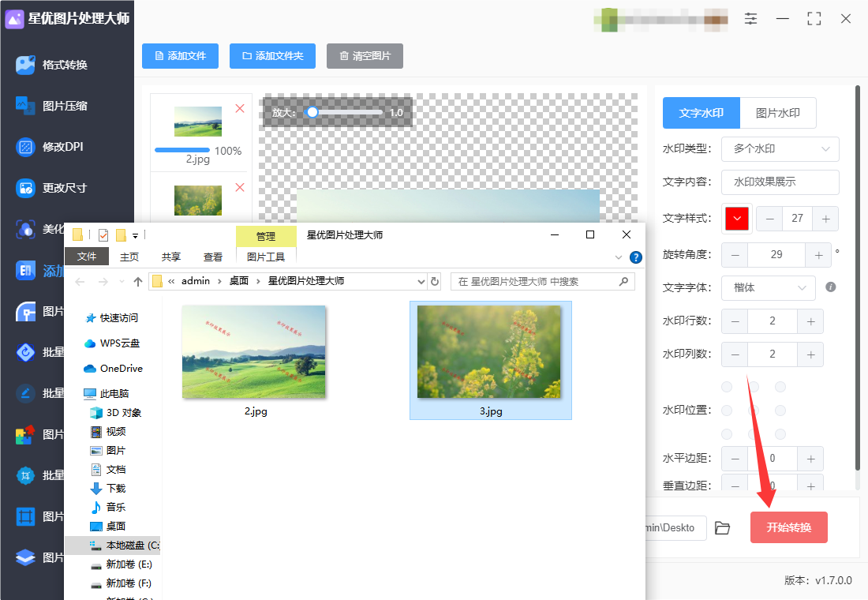Open 视频 folder in navigation pane

(x=109, y=432)
